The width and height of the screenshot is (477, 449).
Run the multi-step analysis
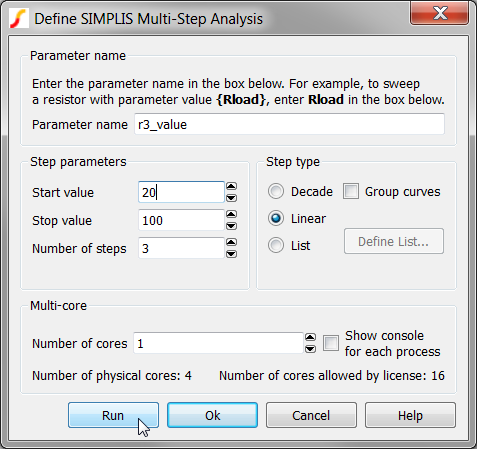[x=113, y=415]
